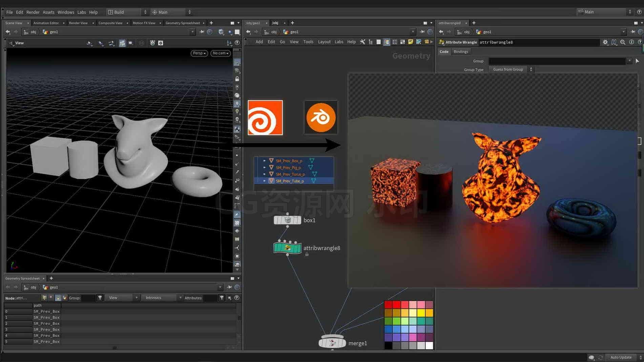Select the attribwrangle8 node
The image size is (644, 362).
tap(287, 248)
